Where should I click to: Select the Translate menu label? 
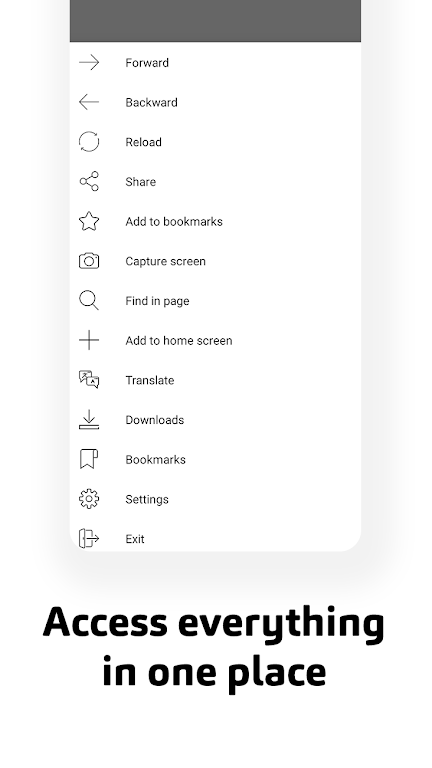(150, 380)
